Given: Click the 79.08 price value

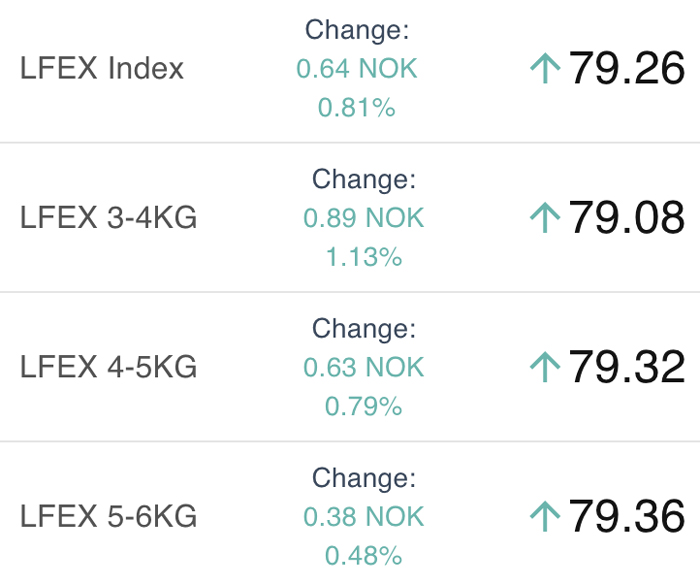Looking at the screenshot, I should pyautogui.click(x=626, y=217).
